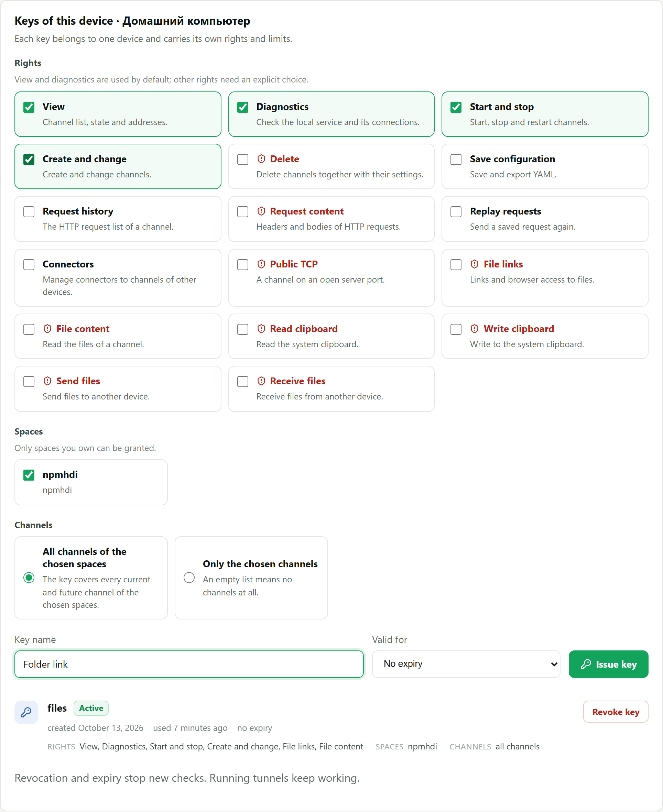Uncheck Create and change right
This screenshot has width=663, height=812.
(x=29, y=159)
